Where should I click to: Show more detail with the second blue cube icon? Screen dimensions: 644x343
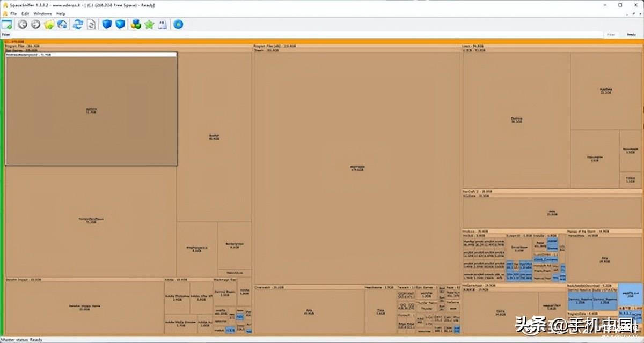click(x=120, y=24)
